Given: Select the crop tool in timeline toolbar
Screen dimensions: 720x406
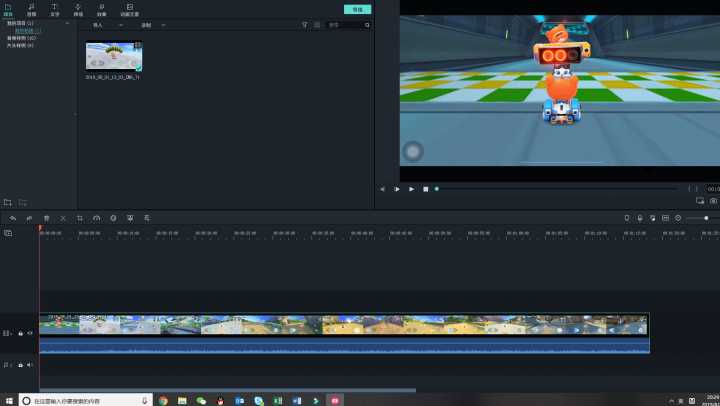Looking at the screenshot, I should click(x=80, y=217).
